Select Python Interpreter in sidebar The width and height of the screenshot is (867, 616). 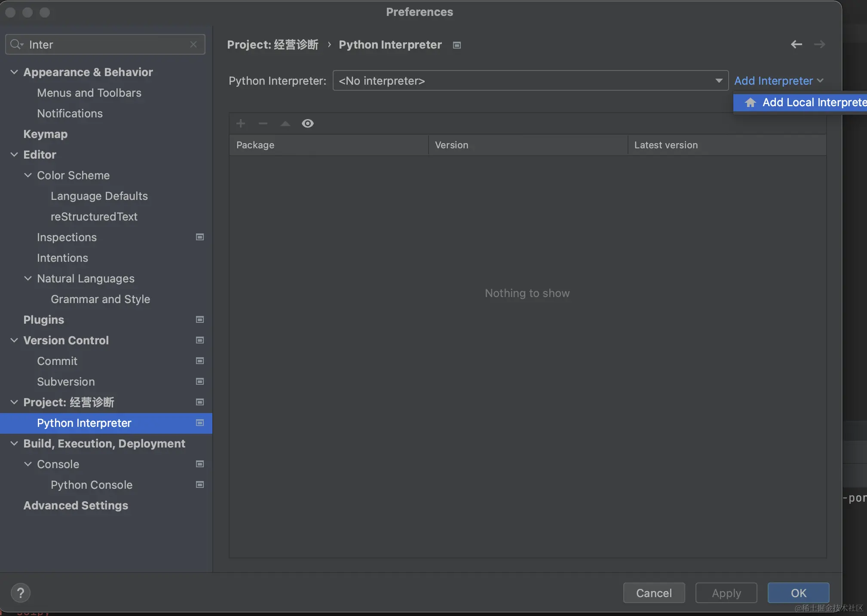pyautogui.click(x=106, y=423)
